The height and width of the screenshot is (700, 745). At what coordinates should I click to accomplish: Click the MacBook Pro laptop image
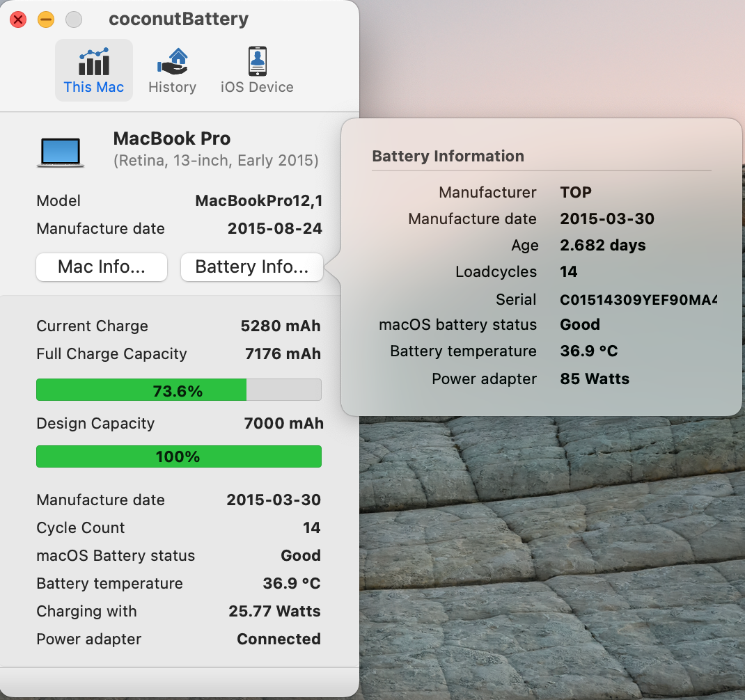[x=61, y=152]
